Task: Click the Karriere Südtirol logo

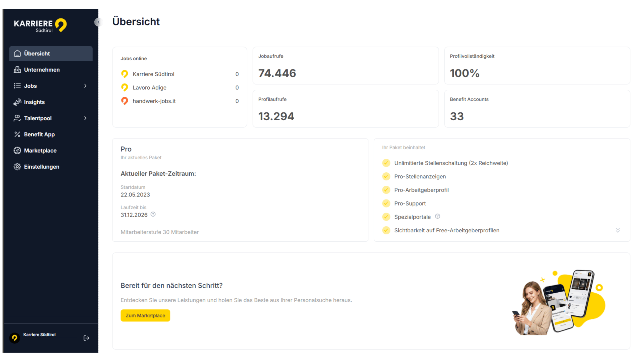Action: pyautogui.click(x=40, y=25)
